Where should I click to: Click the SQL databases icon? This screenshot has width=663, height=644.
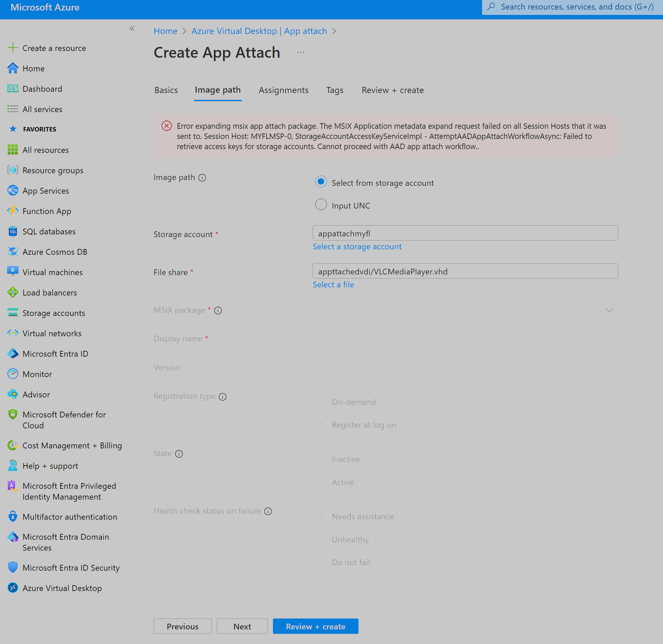[13, 231]
